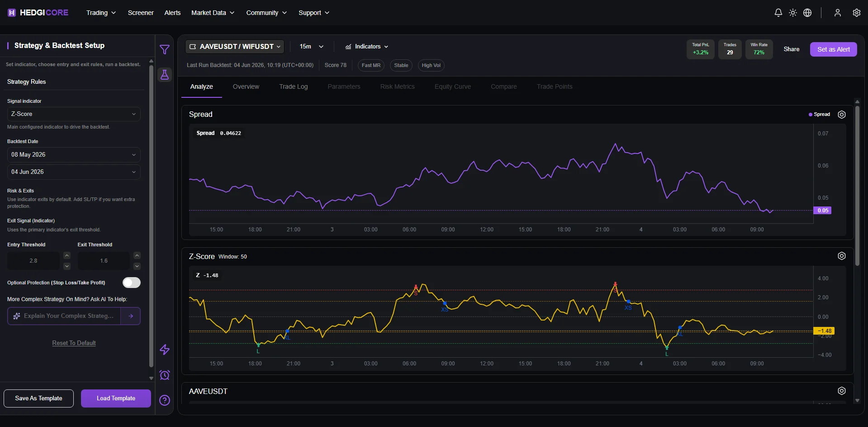Screen dimensions: 868x427
Task: Switch to the Trade Log tab
Action: tap(294, 86)
